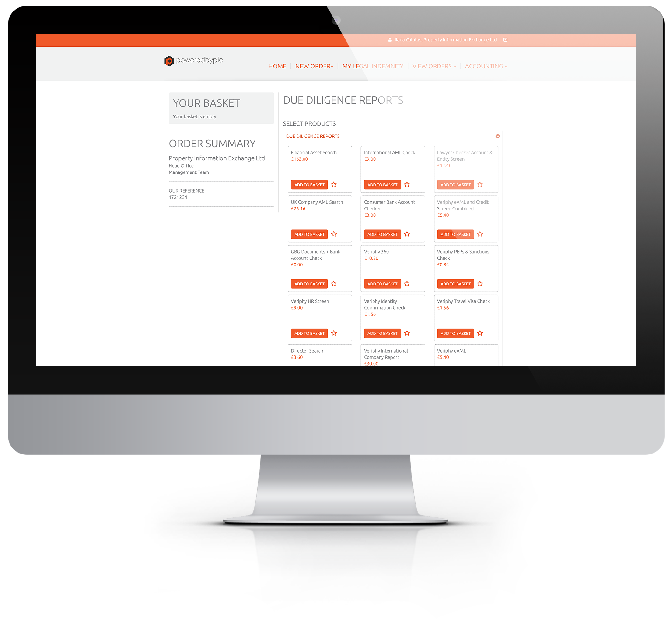
Task: Click the star icon on Veriphy Identity Confirmation Check
Action: point(407,332)
